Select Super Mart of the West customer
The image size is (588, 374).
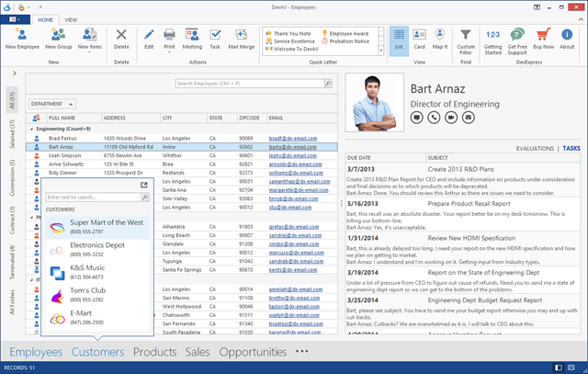click(x=97, y=227)
